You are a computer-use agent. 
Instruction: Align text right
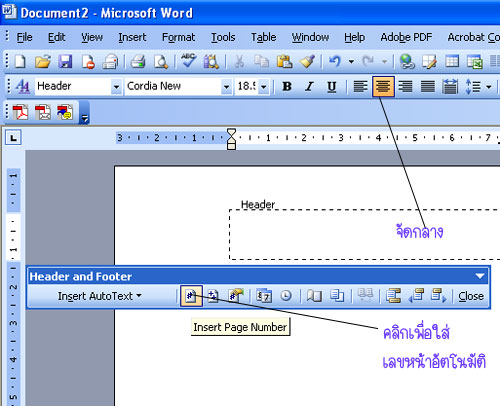tap(405, 87)
